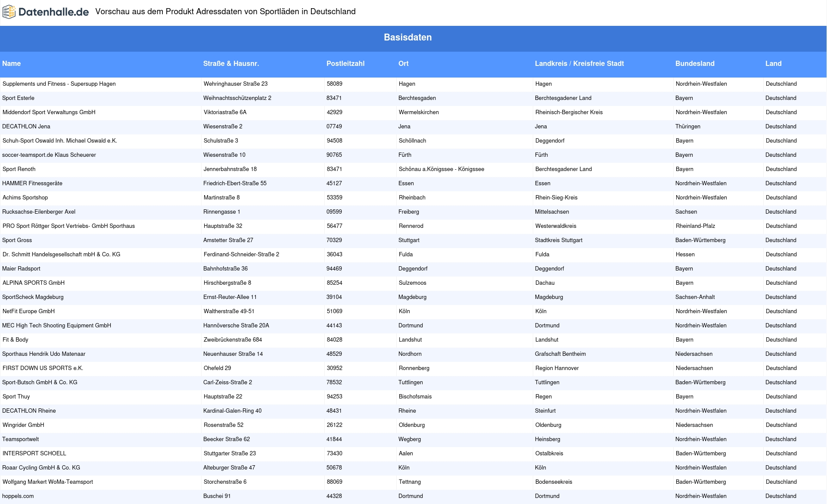This screenshot has height=504, width=827.
Task: Click MEC High Tech Shooting Equipment GmbH
Action: 56,326
